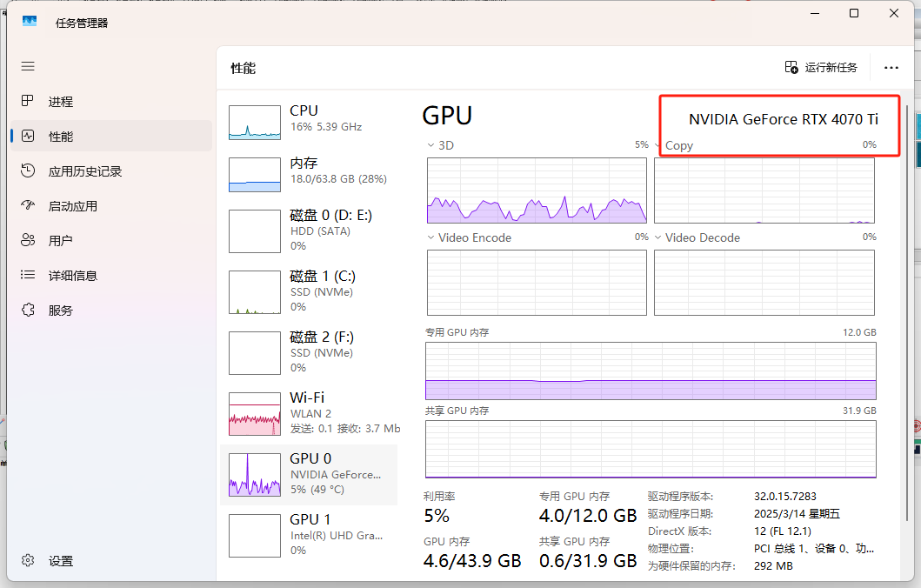Click the 用户 users icon
Screen dimensions: 921x588
(28, 240)
